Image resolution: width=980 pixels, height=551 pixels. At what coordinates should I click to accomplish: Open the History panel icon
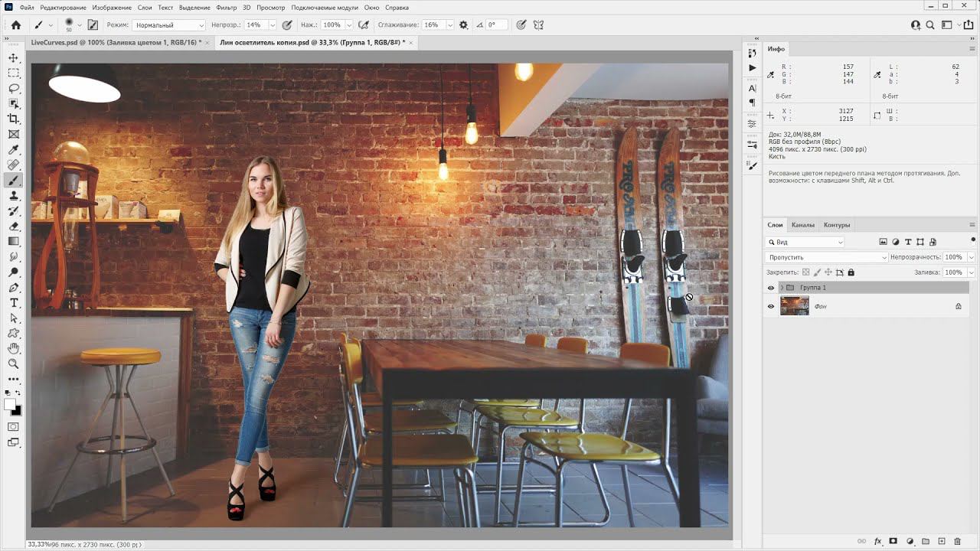(x=752, y=53)
